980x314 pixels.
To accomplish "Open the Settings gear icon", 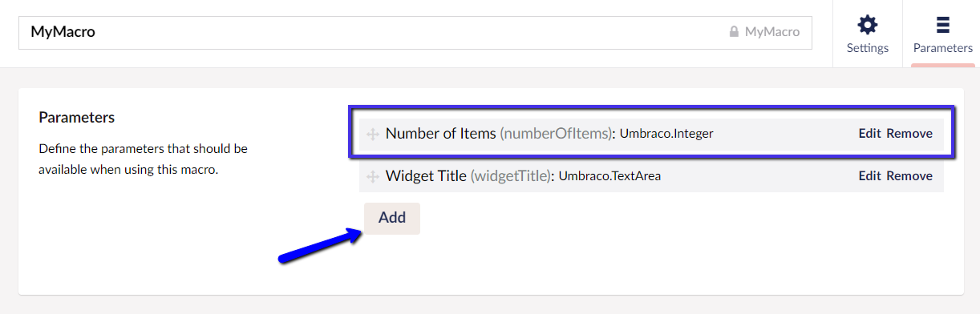I will 868,24.
